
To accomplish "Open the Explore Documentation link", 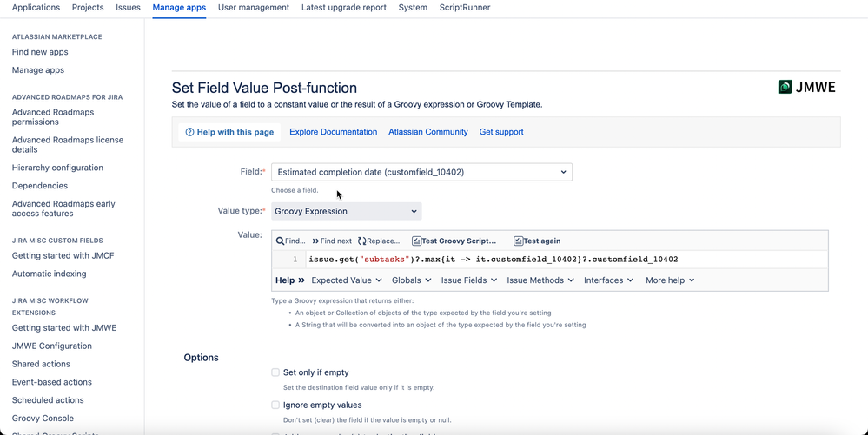I will (333, 132).
